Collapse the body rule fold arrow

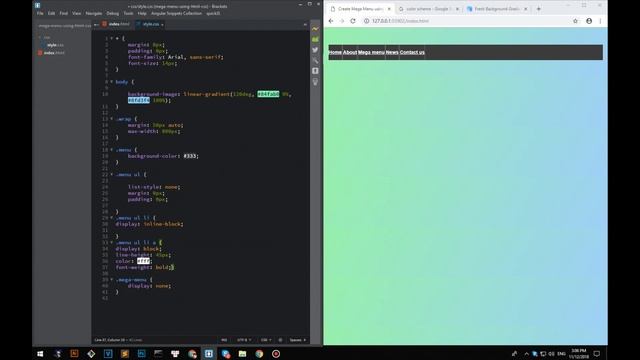coord(111,82)
